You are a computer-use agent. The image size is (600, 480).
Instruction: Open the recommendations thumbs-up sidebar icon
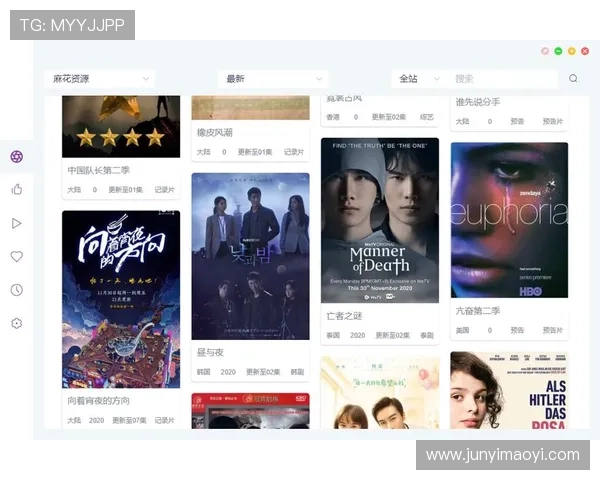click(16, 189)
